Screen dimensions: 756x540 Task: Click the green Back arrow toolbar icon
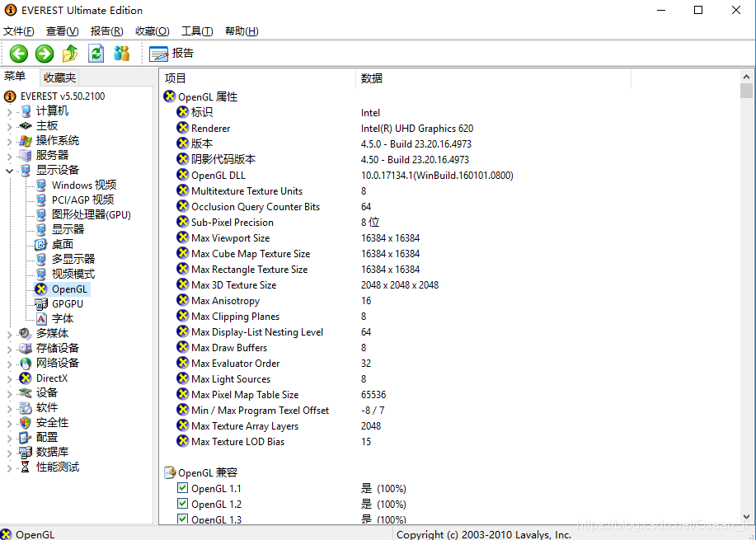coord(19,54)
